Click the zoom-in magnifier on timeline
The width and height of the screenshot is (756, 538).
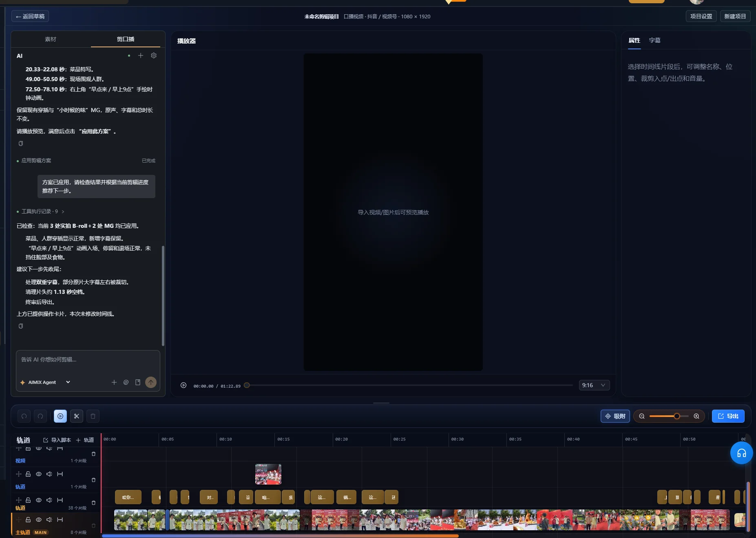[x=696, y=416]
